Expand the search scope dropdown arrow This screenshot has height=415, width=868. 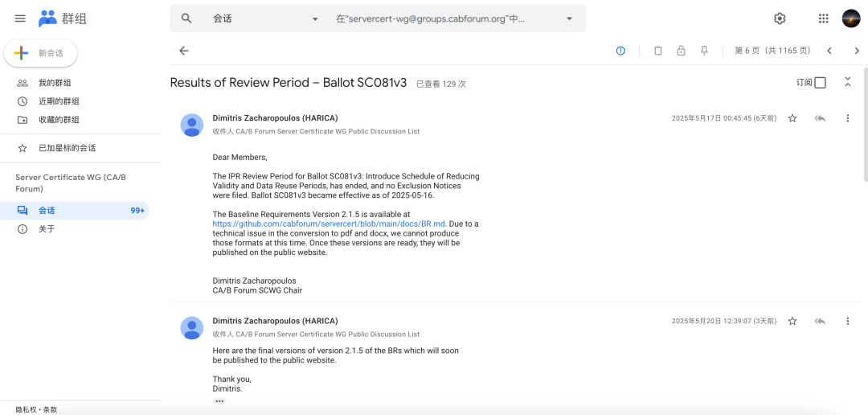[569, 18]
